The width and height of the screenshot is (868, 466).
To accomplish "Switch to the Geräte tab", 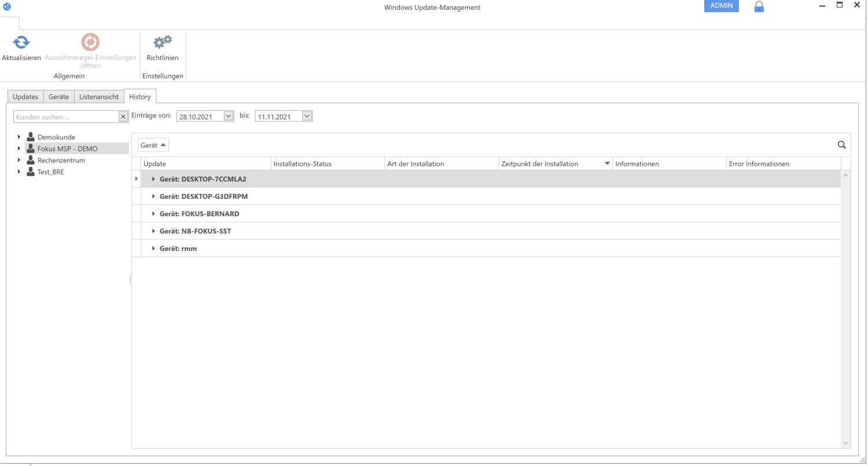I will point(59,97).
